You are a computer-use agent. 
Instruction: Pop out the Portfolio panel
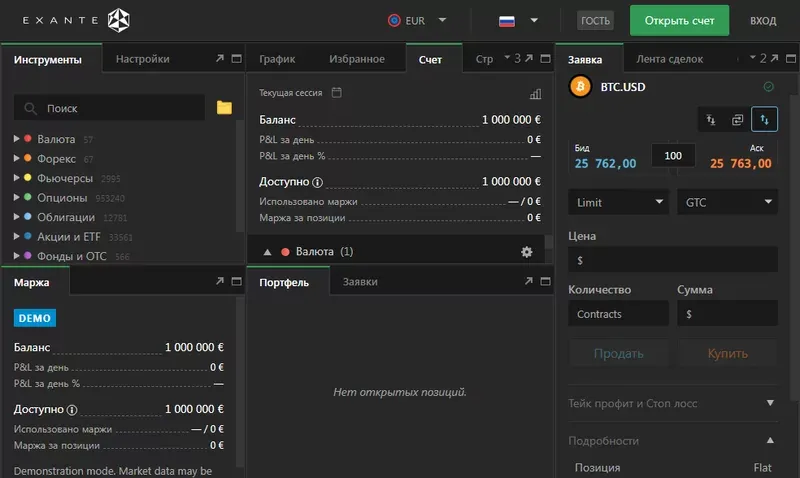click(x=529, y=281)
